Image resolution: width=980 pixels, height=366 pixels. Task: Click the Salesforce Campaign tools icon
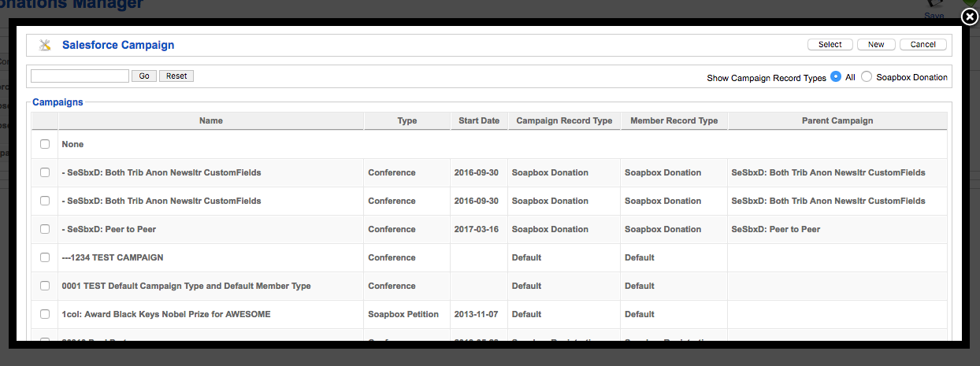click(x=45, y=45)
